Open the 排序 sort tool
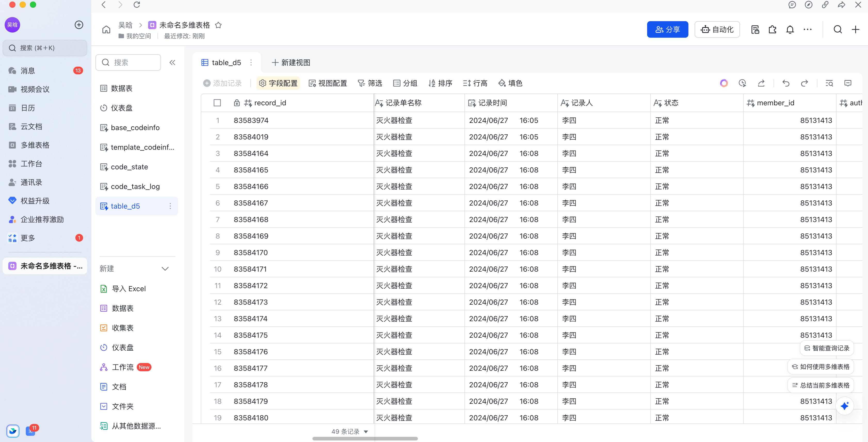 (440, 83)
